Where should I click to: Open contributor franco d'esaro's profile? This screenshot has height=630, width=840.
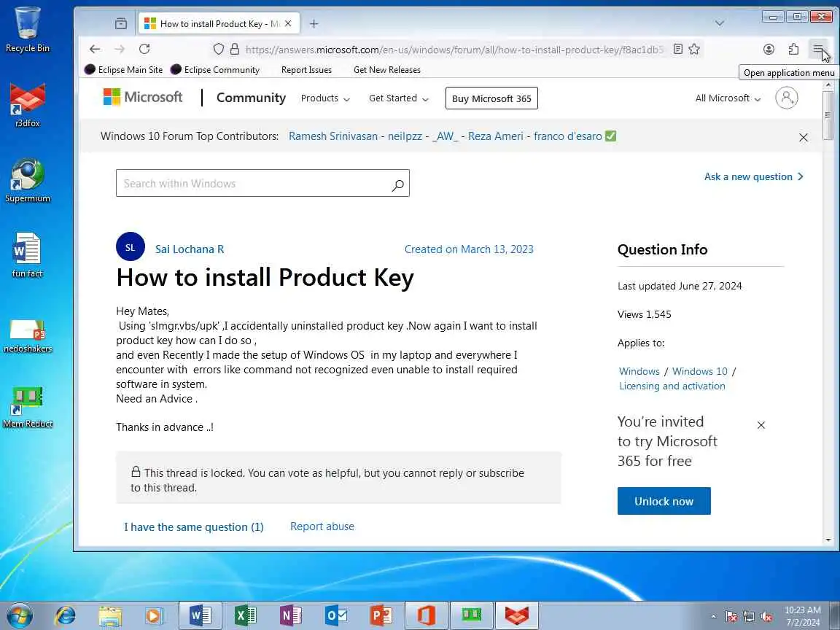tap(568, 136)
